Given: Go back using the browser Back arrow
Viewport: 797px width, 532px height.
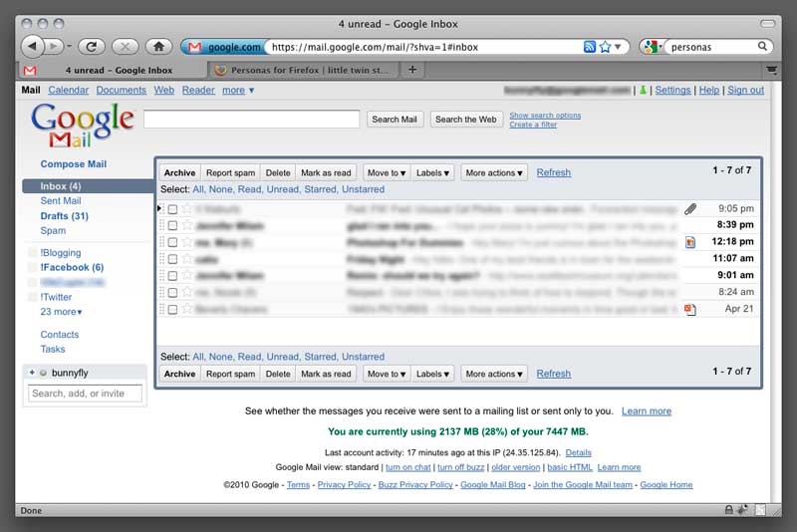Looking at the screenshot, I should click(32, 47).
